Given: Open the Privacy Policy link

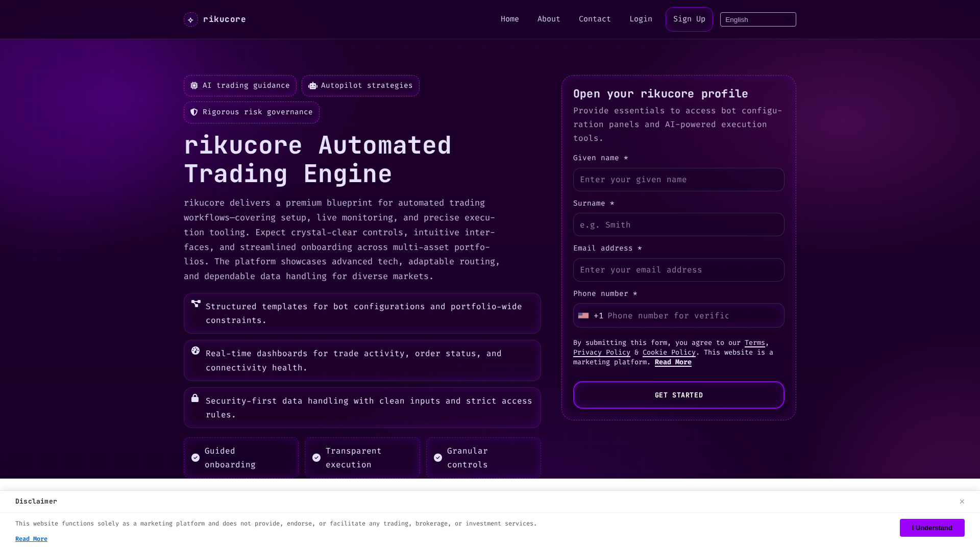Looking at the screenshot, I should 601,353.
